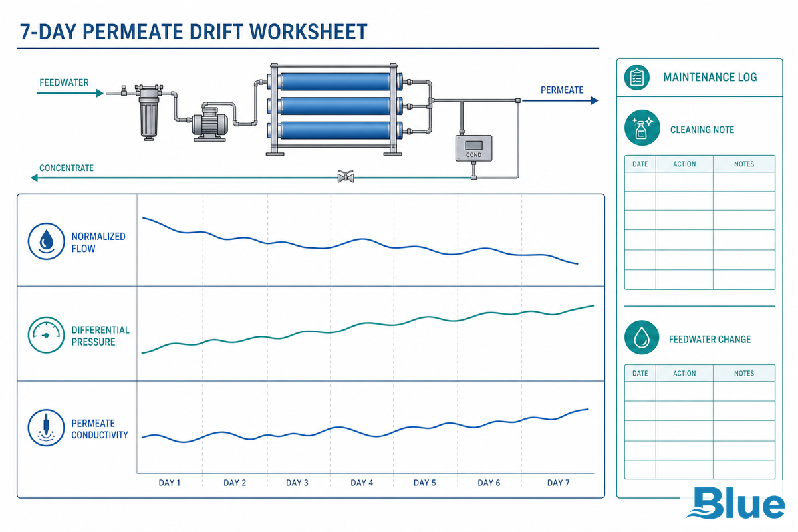Click the DAY 2 axis label

click(x=235, y=483)
